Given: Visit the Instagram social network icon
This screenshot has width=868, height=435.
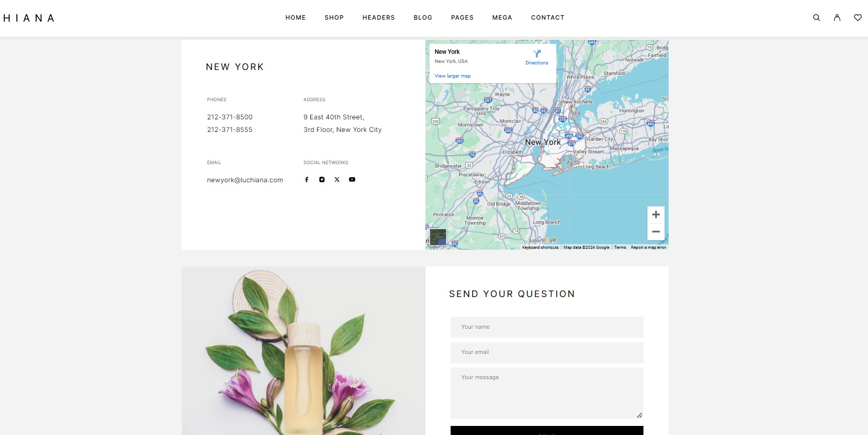Looking at the screenshot, I should click(322, 180).
